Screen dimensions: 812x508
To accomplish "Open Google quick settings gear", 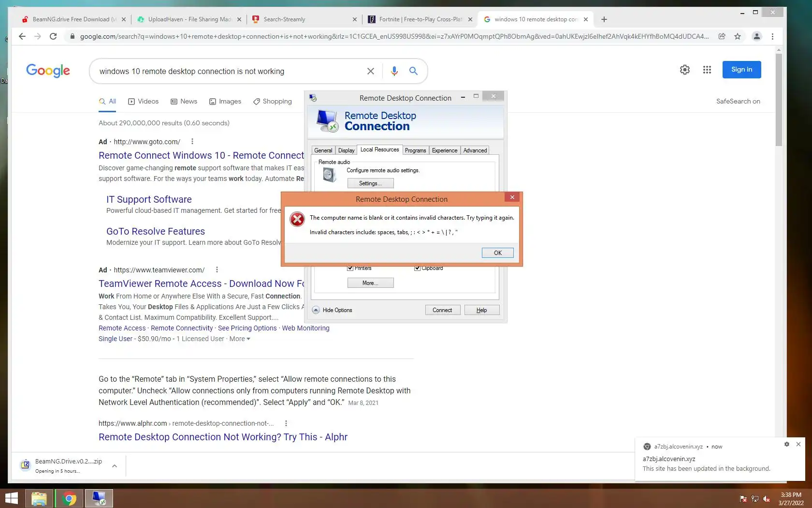I will (x=685, y=70).
